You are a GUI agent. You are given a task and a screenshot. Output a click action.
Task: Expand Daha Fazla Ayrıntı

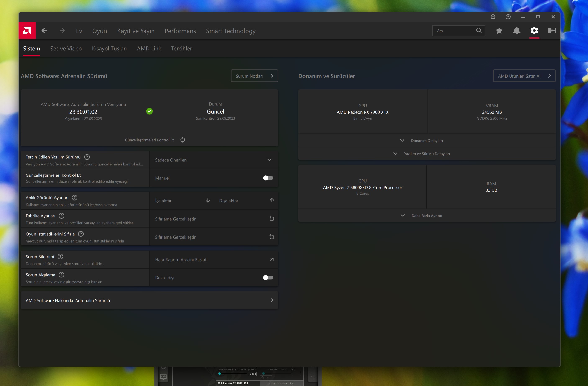(427, 215)
